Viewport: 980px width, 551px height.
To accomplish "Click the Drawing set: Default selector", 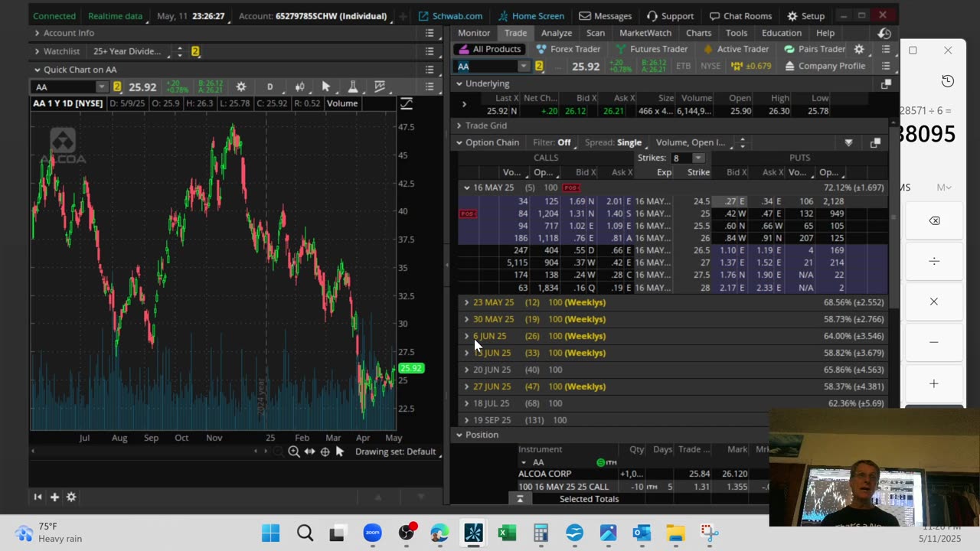I will coord(395,452).
